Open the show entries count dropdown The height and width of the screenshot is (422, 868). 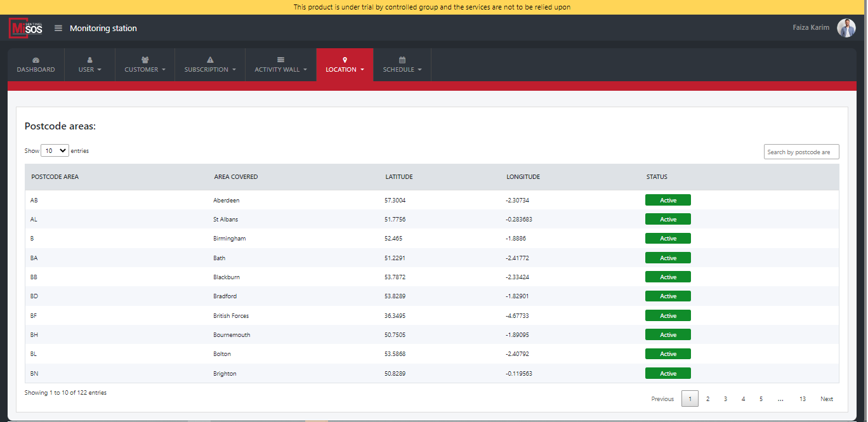(55, 151)
